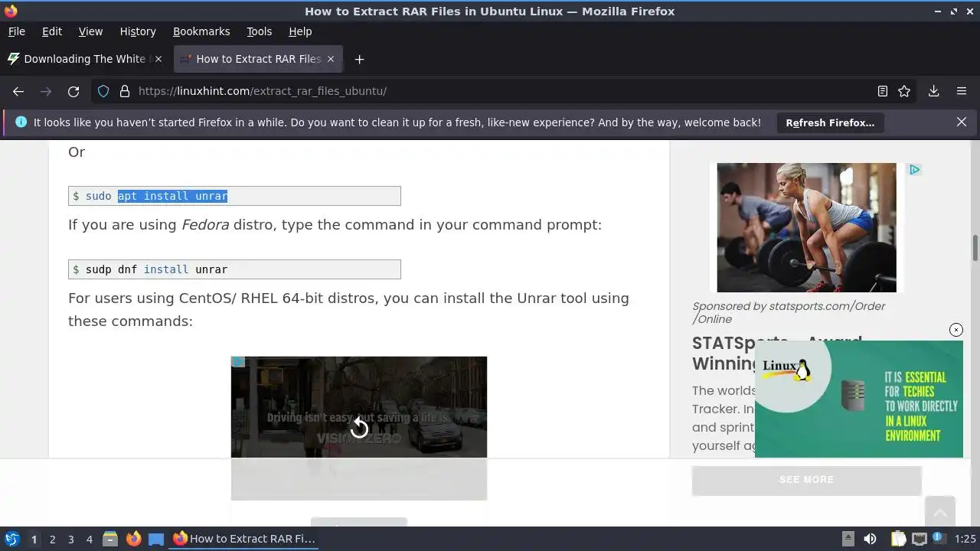Open the Bookmarks menu

coord(201,31)
